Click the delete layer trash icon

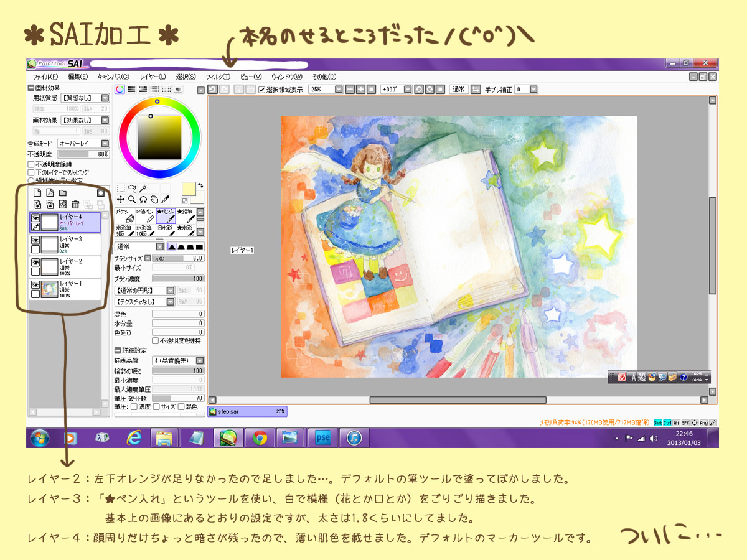click(75, 204)
